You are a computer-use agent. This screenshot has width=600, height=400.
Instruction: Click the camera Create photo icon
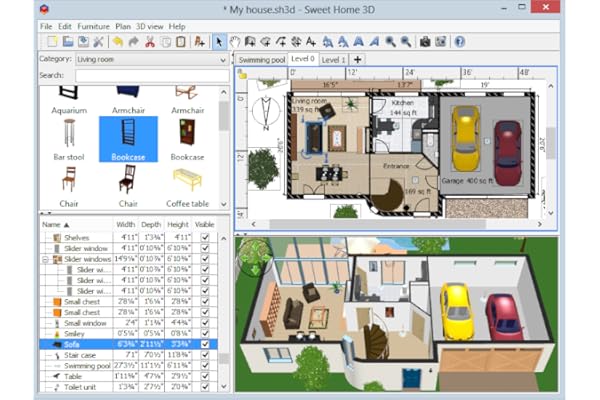tap(424, 42)
